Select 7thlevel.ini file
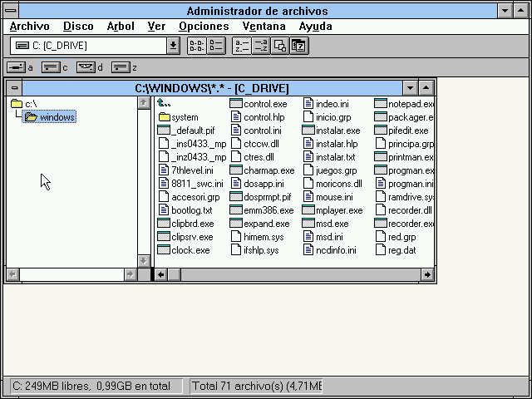The width and height of the screenshot is (532, 399). (186, 170)
